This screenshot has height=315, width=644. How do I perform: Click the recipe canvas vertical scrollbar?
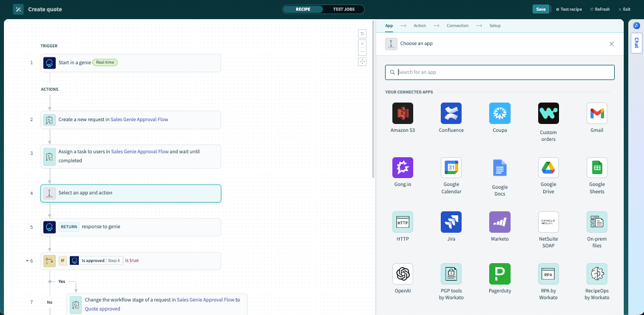(x=373, y=99)
